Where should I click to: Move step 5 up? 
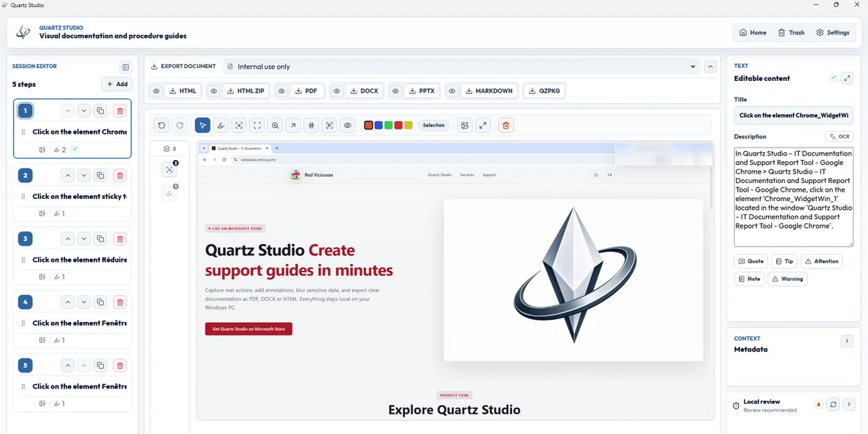click(x=67, y=365)
